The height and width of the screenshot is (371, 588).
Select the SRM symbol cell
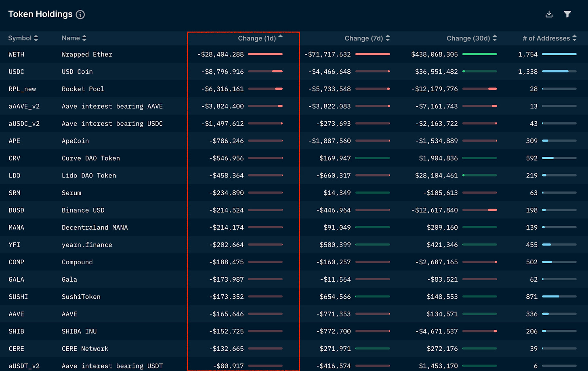(x=15, y=193)
